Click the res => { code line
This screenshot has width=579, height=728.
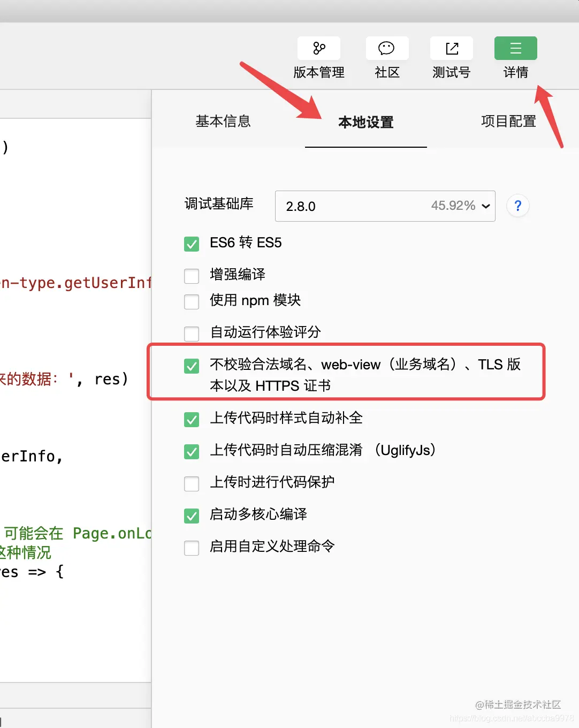32,572
